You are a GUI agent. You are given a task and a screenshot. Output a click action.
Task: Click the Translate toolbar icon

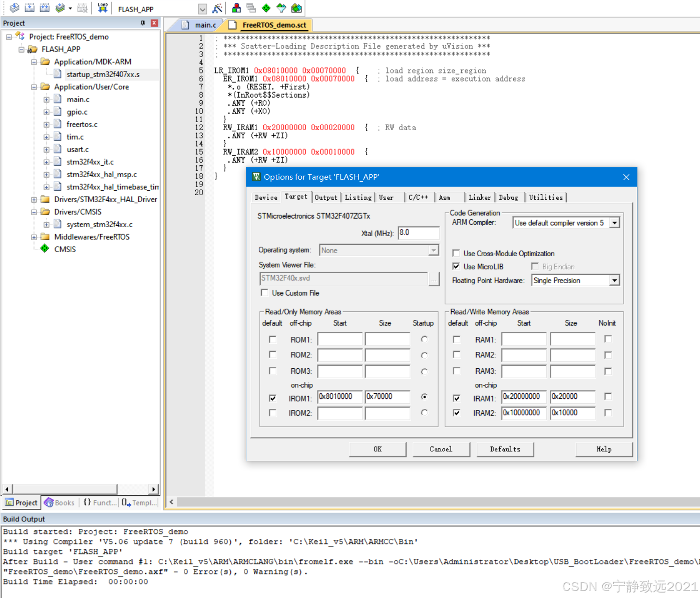pyautogui.click(x=15, y=8)
